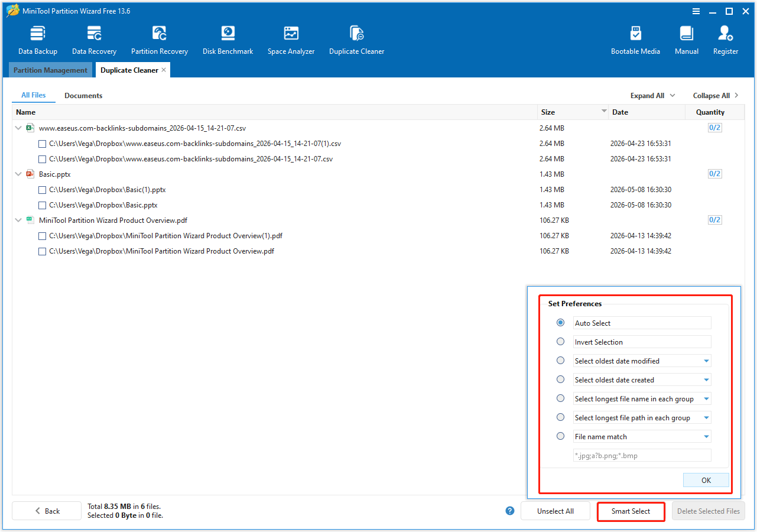Click Delete Selected Files
The height and width of the screenshot is (532, 757).
[x=708, y=511]
